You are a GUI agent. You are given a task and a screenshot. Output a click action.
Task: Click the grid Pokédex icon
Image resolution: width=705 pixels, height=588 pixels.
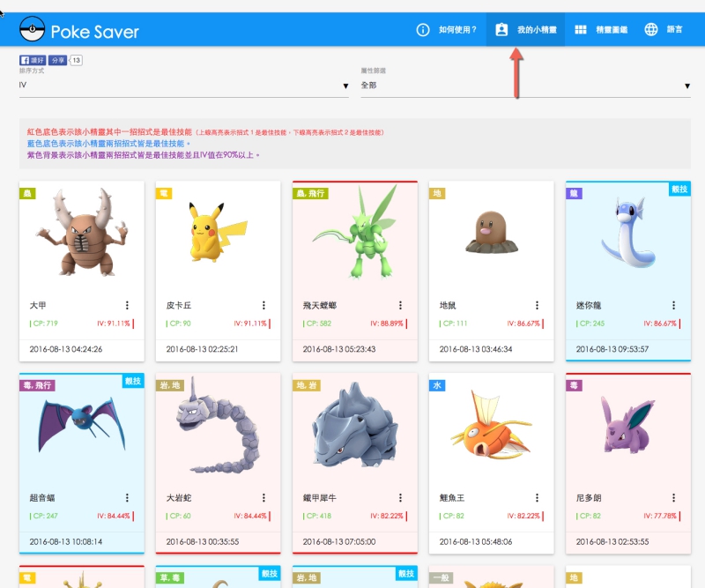[x=581, y=30]
